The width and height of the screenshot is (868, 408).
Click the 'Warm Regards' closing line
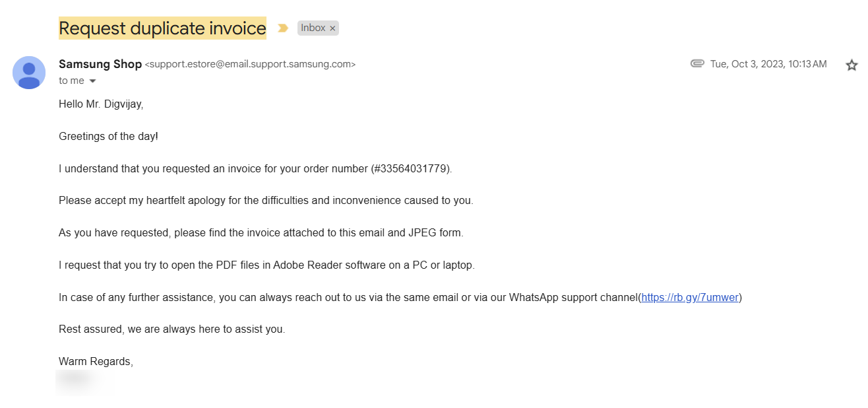tap(96, 361)
